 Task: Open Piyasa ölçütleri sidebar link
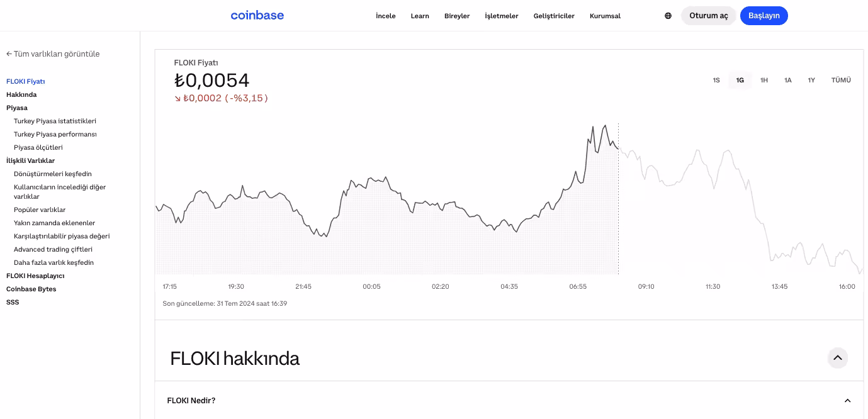38,147
